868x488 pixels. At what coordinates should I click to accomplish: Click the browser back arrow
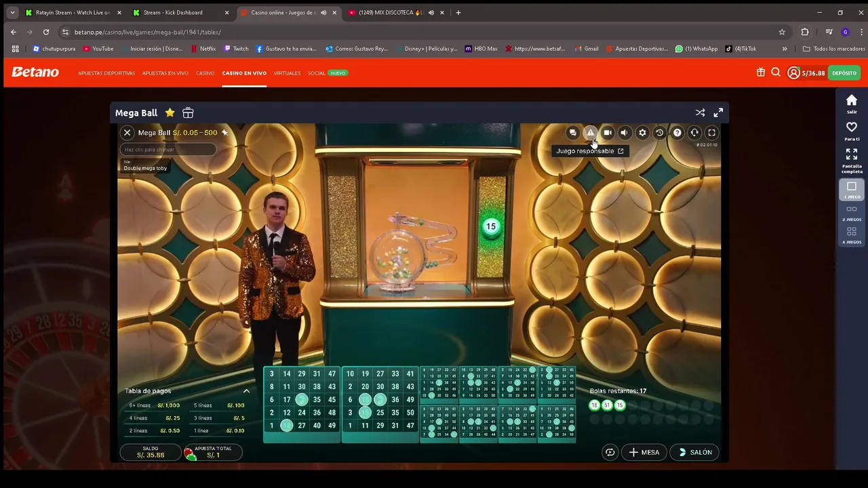[x=14, y=32]
